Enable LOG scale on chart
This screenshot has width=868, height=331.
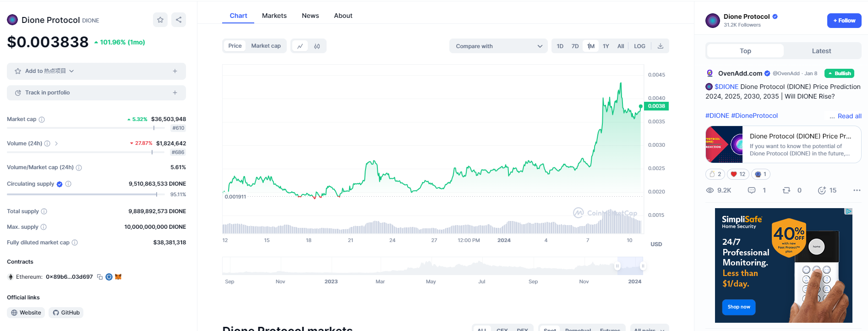tap(639, 46)
